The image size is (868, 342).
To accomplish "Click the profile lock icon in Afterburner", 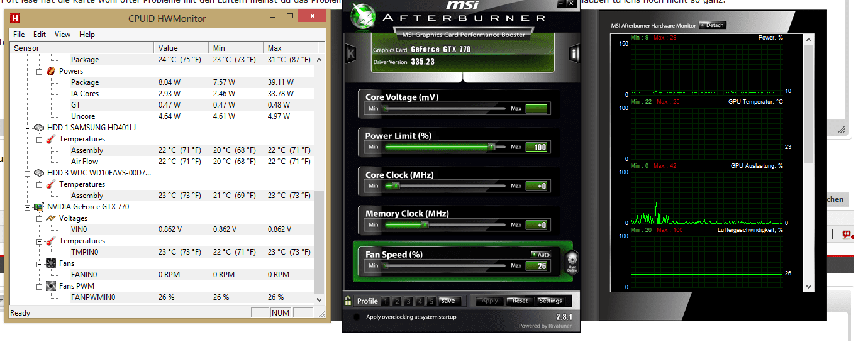I will [348, 301].
